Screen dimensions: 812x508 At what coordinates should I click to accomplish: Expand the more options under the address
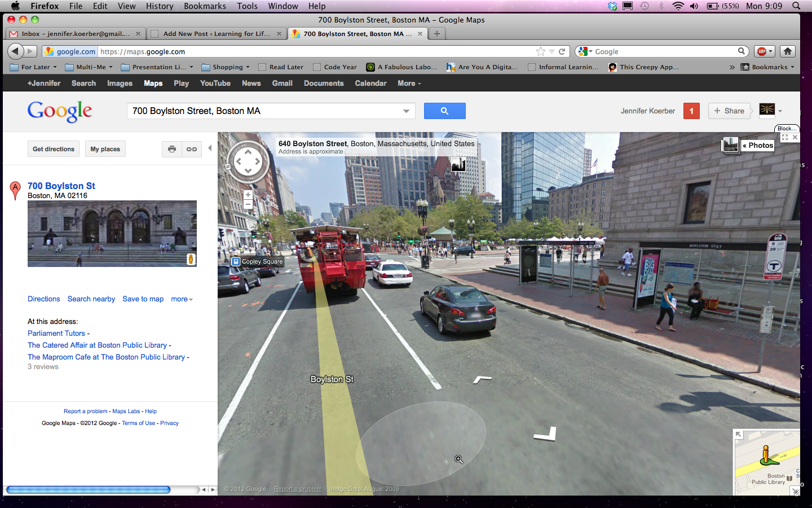(182, 299)
